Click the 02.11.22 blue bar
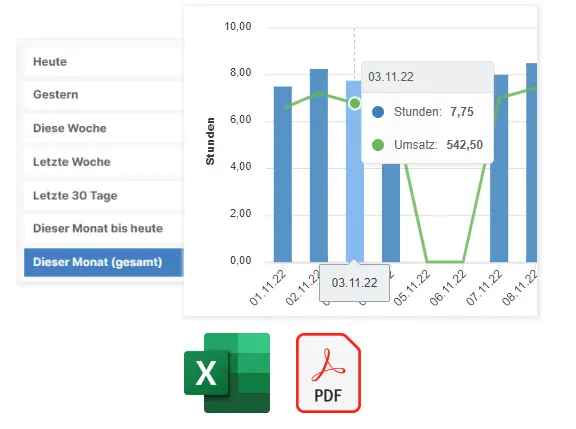Screen dimensions: 576x429 click(x=319, y=166)
